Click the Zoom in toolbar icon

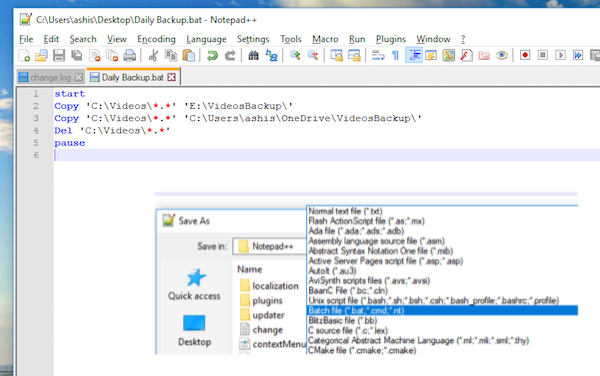click(295, 55)
